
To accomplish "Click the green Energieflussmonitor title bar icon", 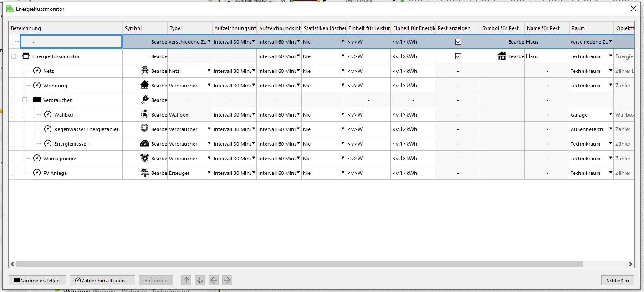I will [10, 9].
